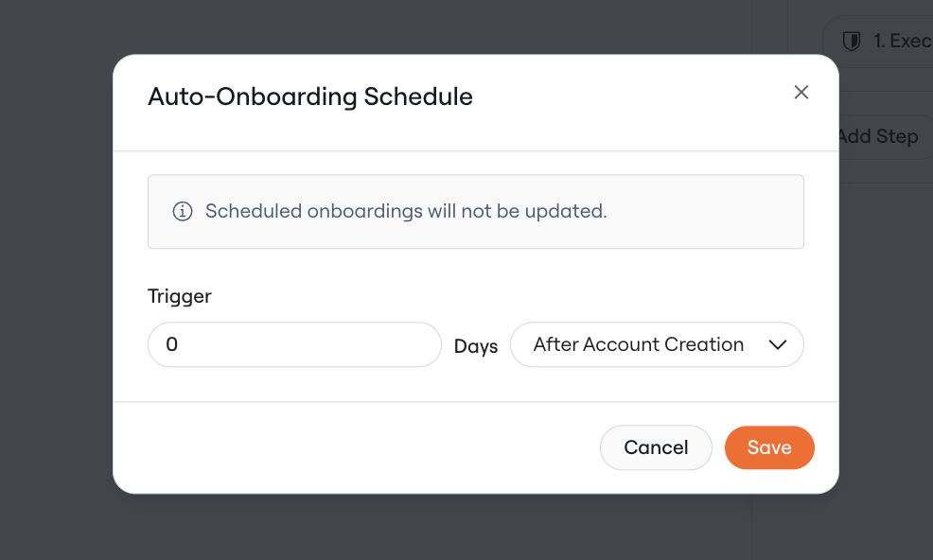Click the After Account Creation text
Screen dimensions: 933x560
(638, 344)
